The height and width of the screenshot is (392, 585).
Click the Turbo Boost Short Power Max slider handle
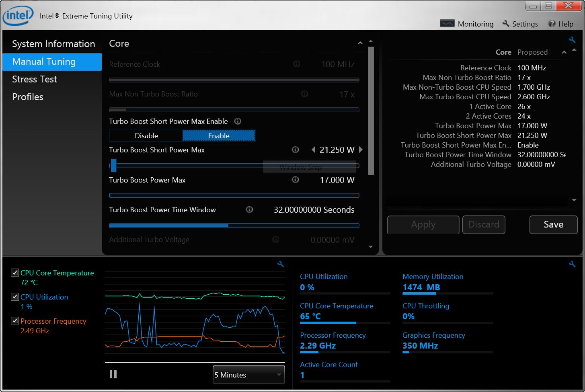(x=113, y=165)
